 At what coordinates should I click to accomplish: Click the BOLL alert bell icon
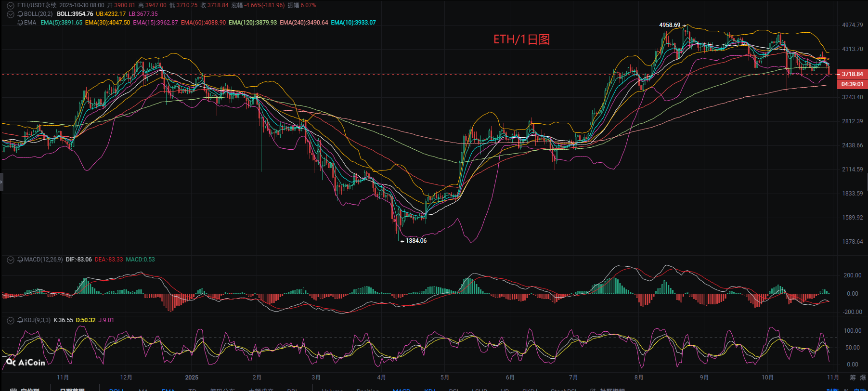20,14
